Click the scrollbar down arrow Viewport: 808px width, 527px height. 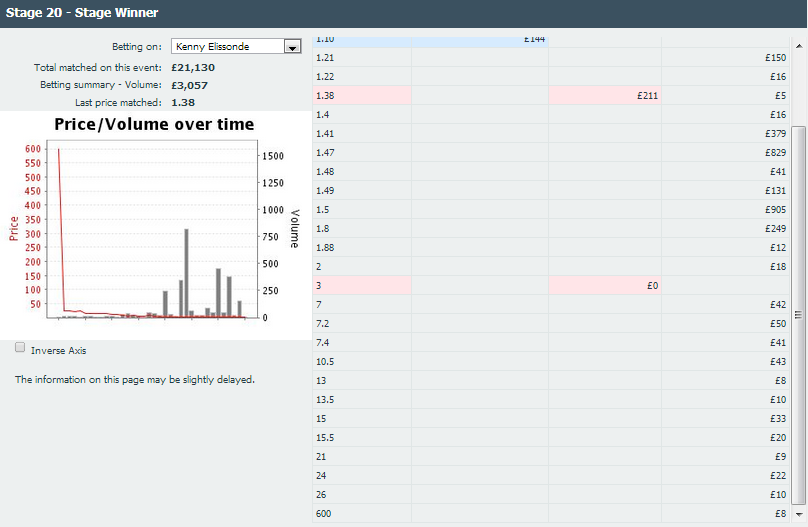click(x=799, y=514)
